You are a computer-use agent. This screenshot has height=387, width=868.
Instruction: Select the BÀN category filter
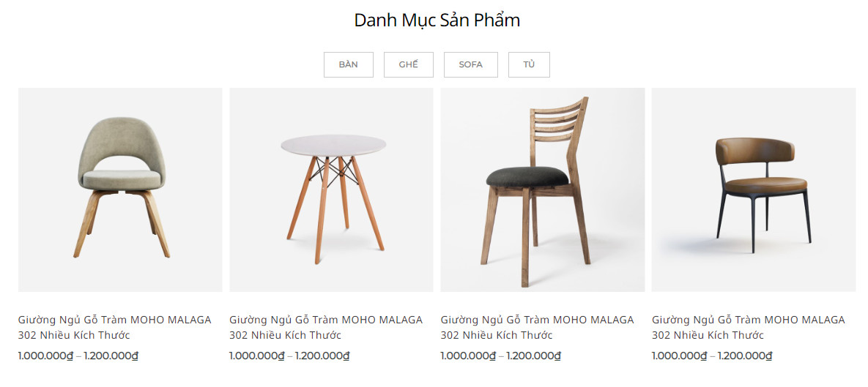click(348, 64)
